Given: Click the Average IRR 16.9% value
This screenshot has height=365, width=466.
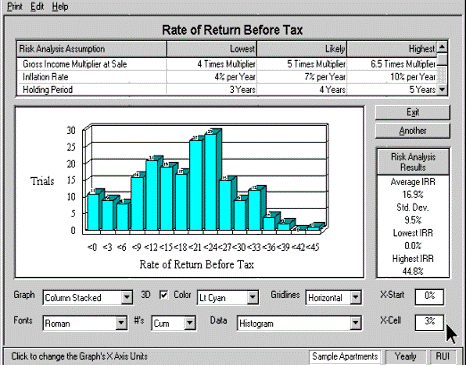Looking at the screenshot, I should coord(413,194).
